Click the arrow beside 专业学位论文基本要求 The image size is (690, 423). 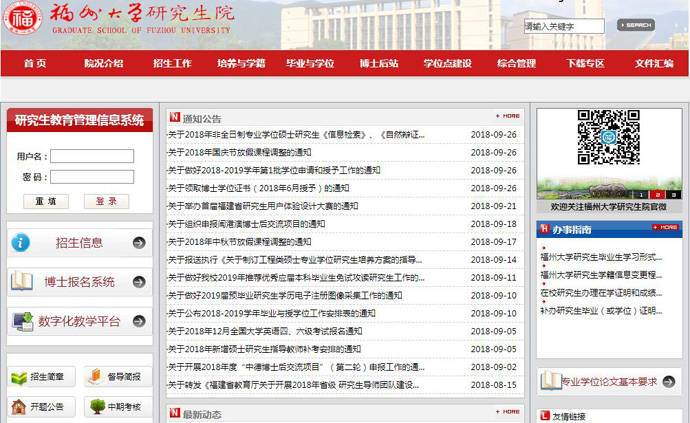click(670, 382)
